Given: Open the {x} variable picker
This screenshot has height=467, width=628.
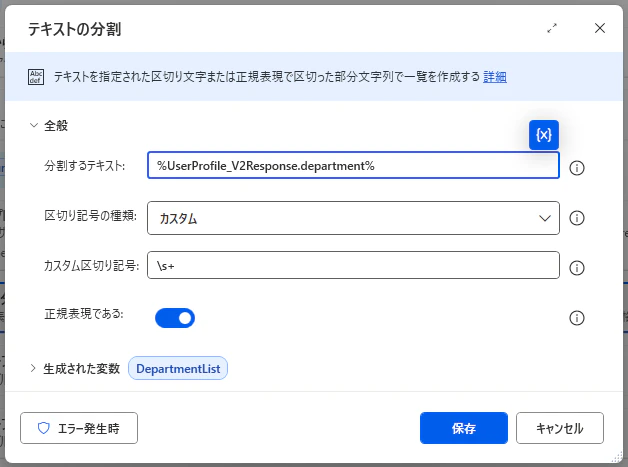Looking at the screenshot, I should [x=543, y=135].
